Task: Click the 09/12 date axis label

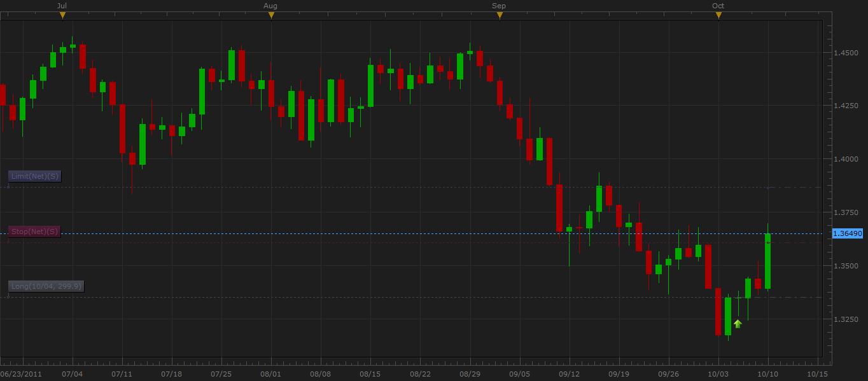Action: pyautogui.click(x=569, y=374)
